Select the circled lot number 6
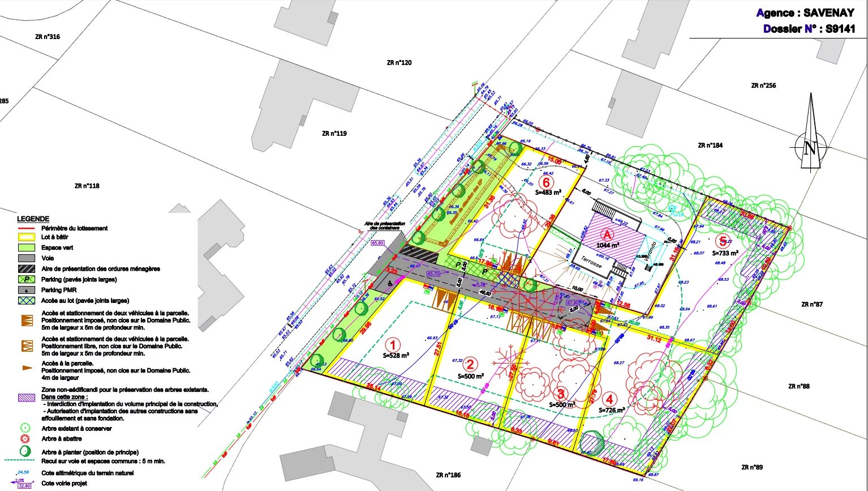 tap(546, 182)
